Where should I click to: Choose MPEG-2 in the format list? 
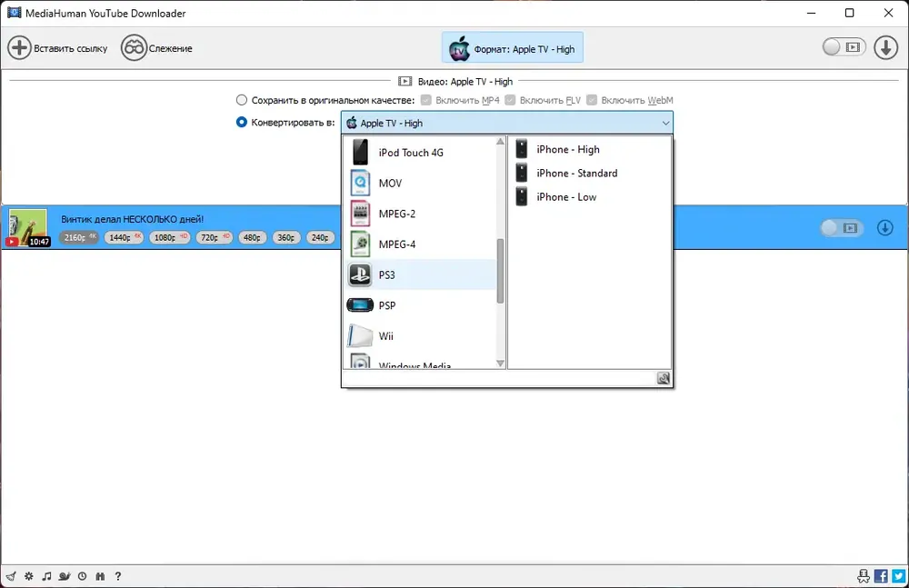click(420, 214)
